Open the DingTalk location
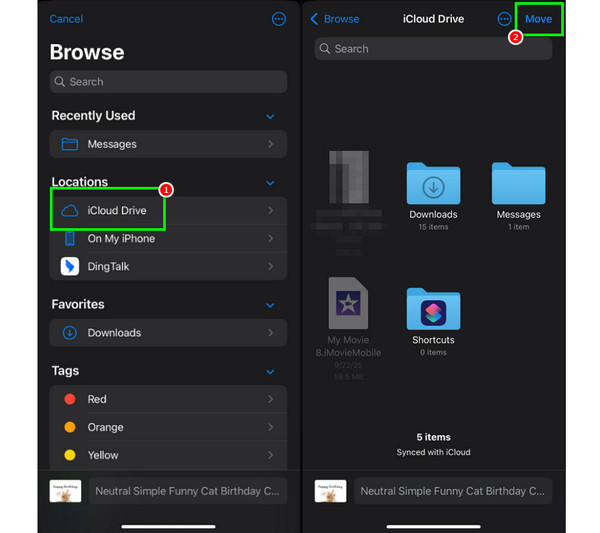 [x=168, y=266]
